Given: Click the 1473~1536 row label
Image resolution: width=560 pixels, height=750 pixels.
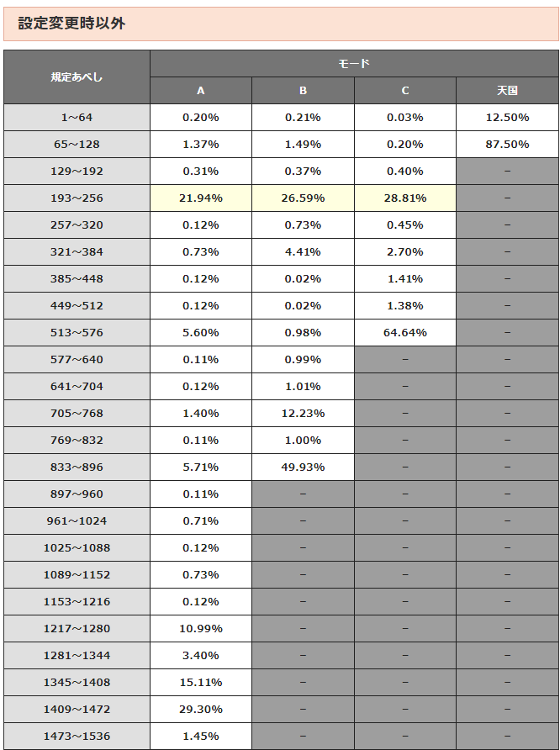Looking at the screenshot, I should tap(77, 737).
